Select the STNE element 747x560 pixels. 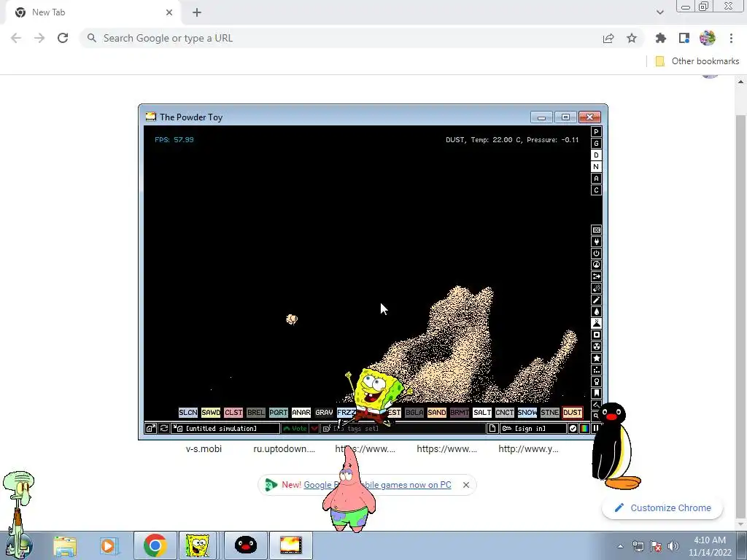[550, 413]
